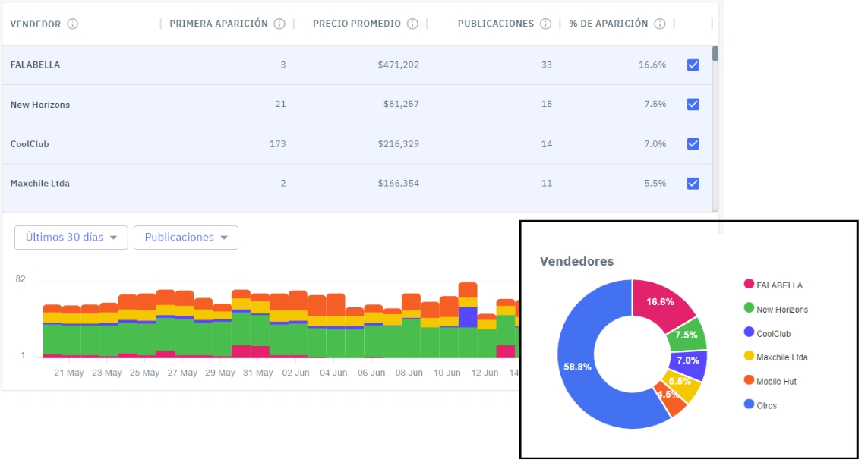Click the info icon next to VENDEDOR
This screenshot has height=469, width=868.
tap(72, 24)
